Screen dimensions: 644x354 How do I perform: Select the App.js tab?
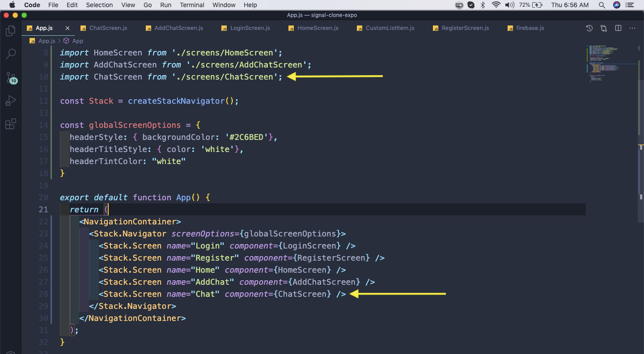tap(44, 28)
